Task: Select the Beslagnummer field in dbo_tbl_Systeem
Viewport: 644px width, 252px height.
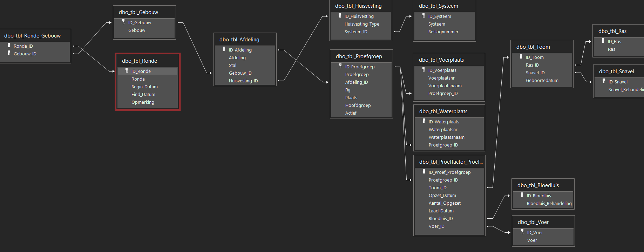Action: (x=443, y=32)
